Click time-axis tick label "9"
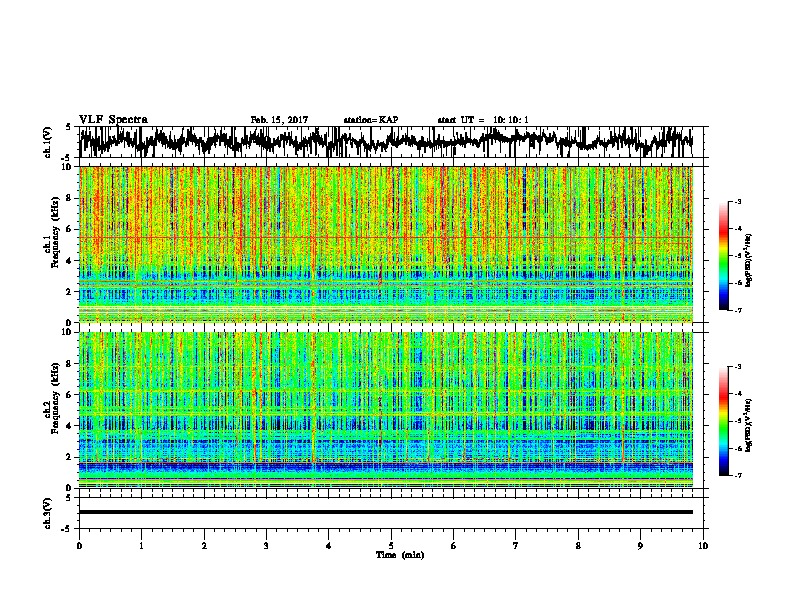The image size is (792, 612). tap(640, 546)
